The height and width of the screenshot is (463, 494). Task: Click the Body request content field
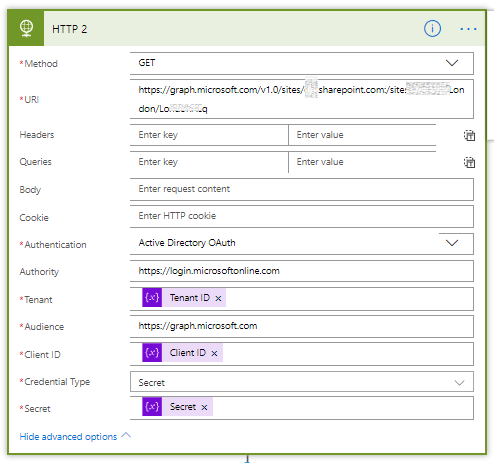tap(301, 189)
